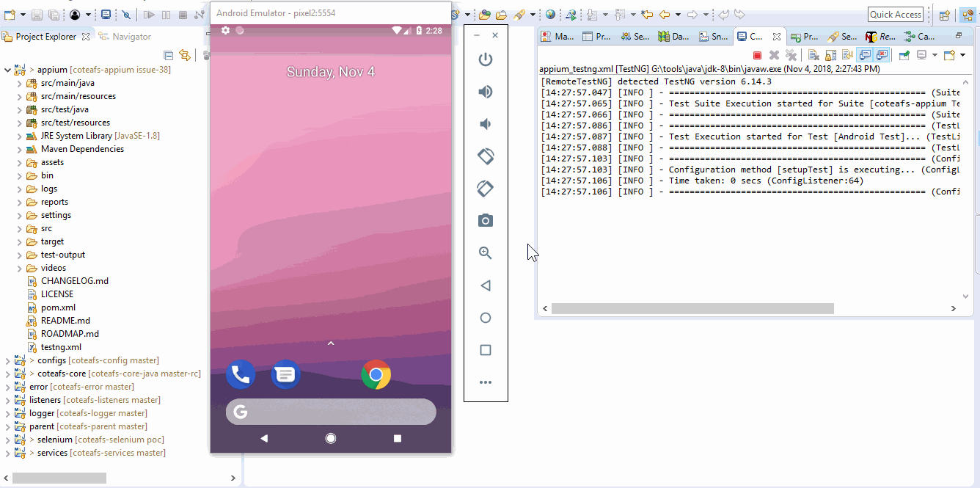This screenshot has width=980, height=488.
Task: Click emulator volume up button
Action: pyautogui.click(x=485, y=92)
